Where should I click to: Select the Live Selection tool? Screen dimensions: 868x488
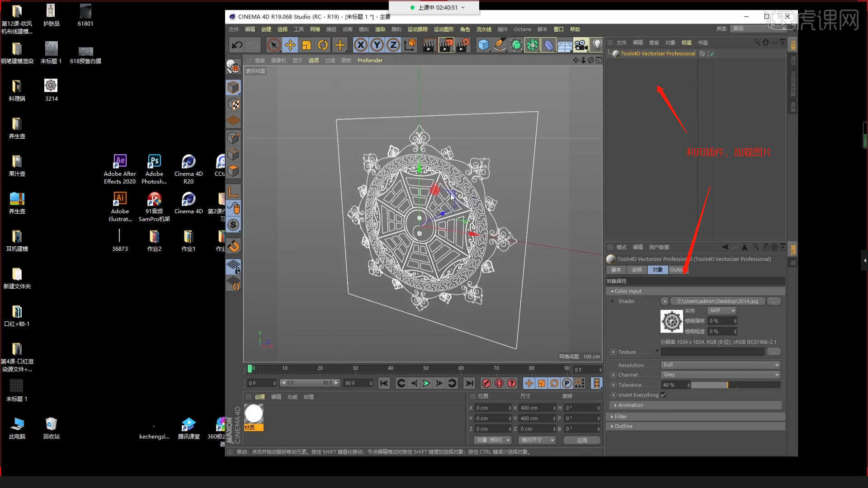274,45
